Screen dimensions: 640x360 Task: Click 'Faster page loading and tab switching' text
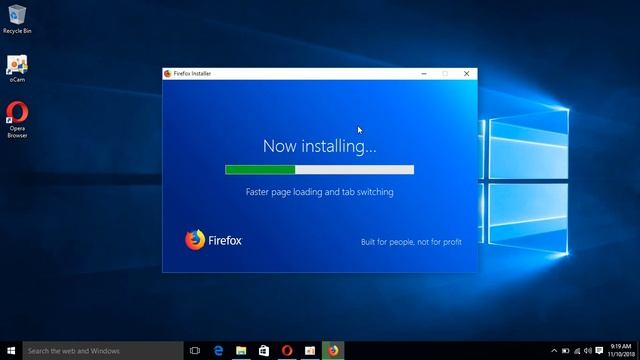click(320, 192)
